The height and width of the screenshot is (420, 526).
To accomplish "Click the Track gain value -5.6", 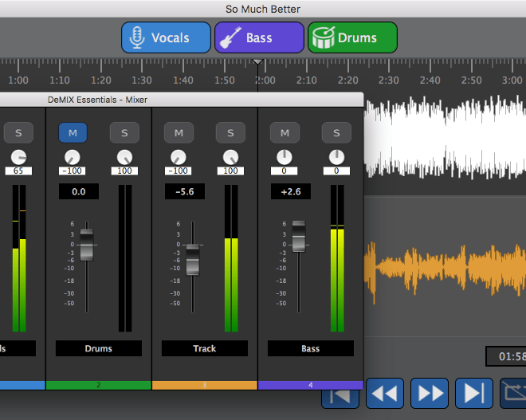I will coord(185,191).
